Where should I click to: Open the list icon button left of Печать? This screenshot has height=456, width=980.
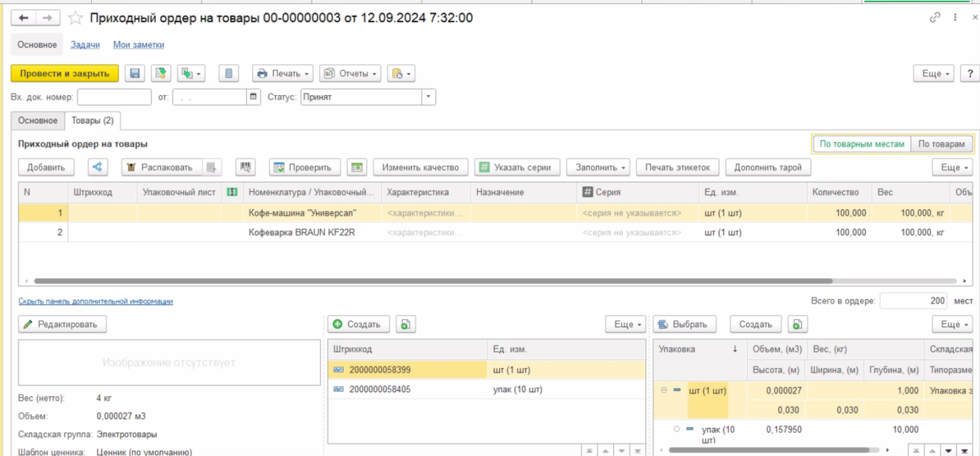click(x=229, y=73)
